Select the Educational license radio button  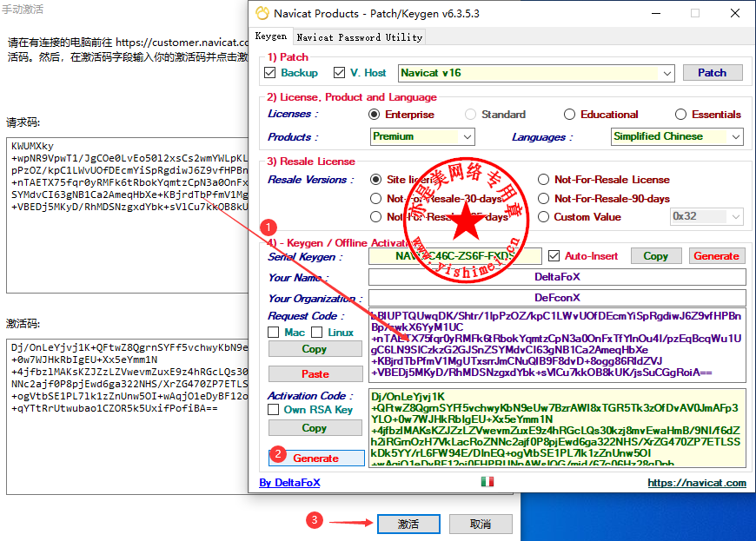click(569, 114)
